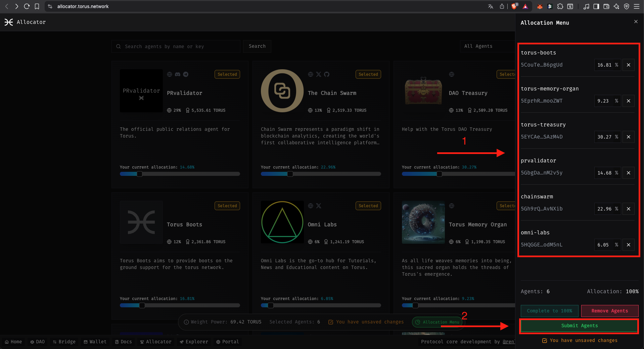This screenshot has width=644, height=349.
Task: Open the Bridge page
Action: point(64,342)
